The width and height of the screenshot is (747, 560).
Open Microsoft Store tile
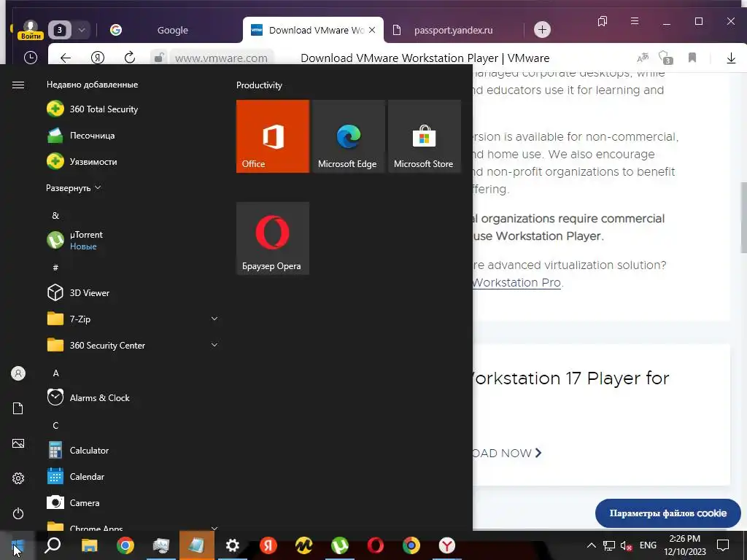coord(425,136)
